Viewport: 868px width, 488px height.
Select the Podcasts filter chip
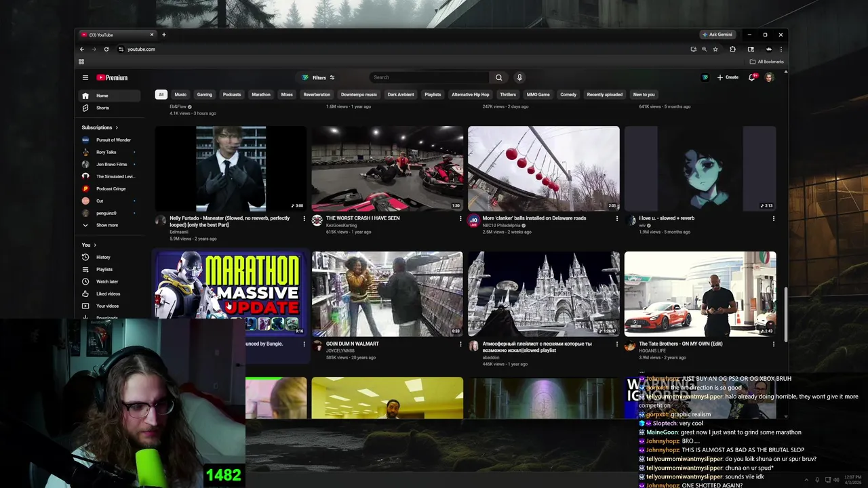click(x=232, y=94)
